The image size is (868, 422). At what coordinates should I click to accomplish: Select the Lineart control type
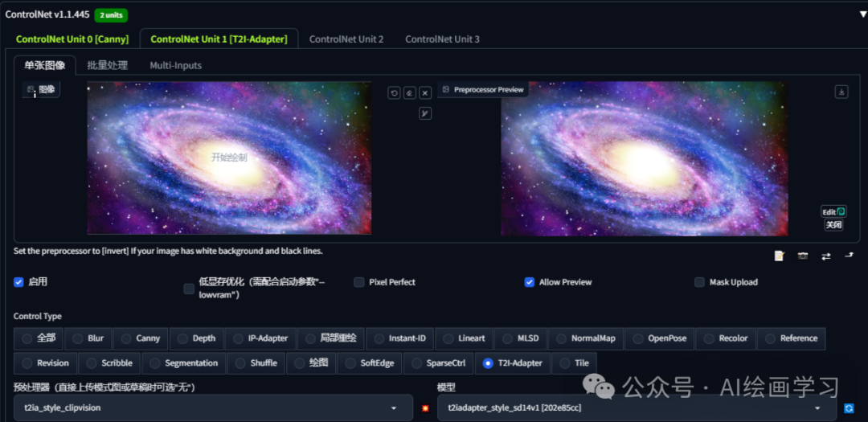464,338
